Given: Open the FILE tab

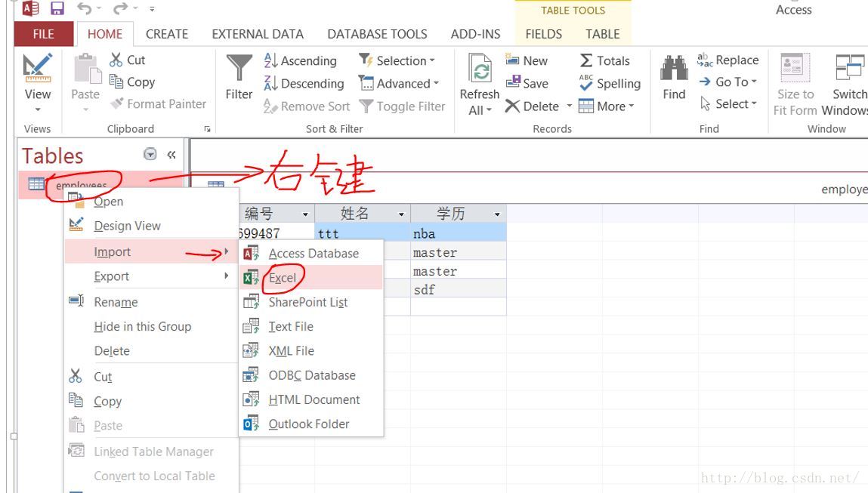Looking at the screenshot, I should 44,34.
